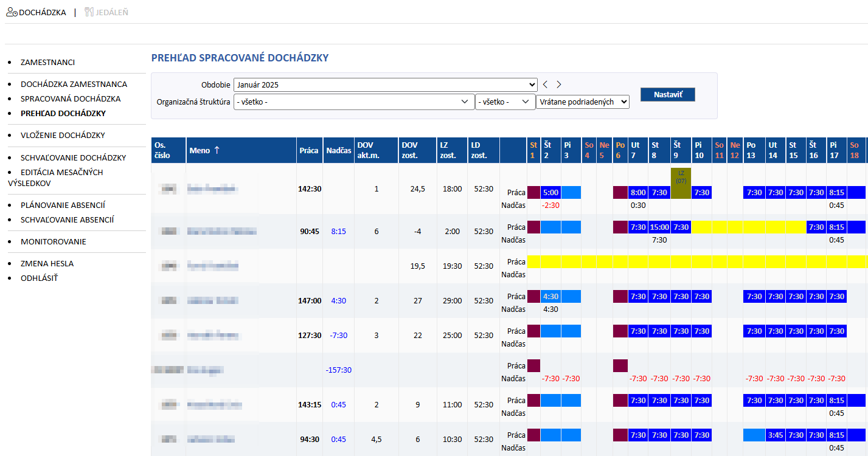Click the 147:00 Práca total
The width and height of the screenshot is (868, 456).
point(310,300)
